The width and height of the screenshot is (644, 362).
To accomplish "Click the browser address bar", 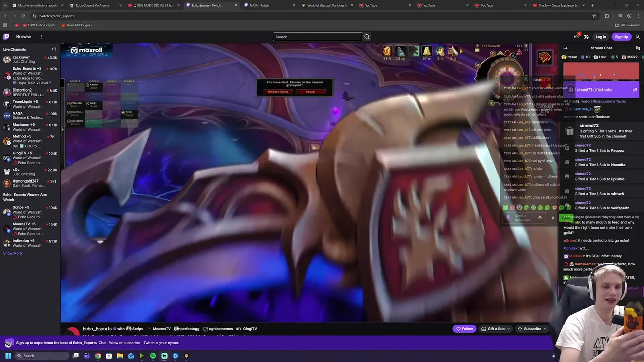I will pos(312,16).
